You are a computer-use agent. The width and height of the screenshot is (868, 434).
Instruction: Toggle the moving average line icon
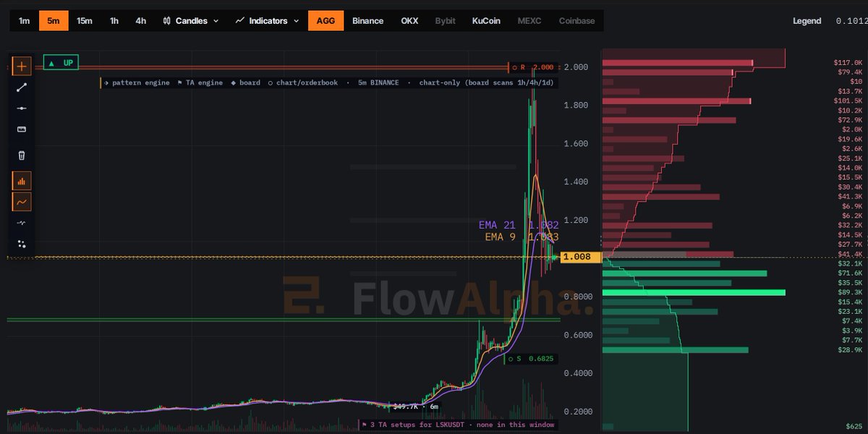click(x=22, y=202)
